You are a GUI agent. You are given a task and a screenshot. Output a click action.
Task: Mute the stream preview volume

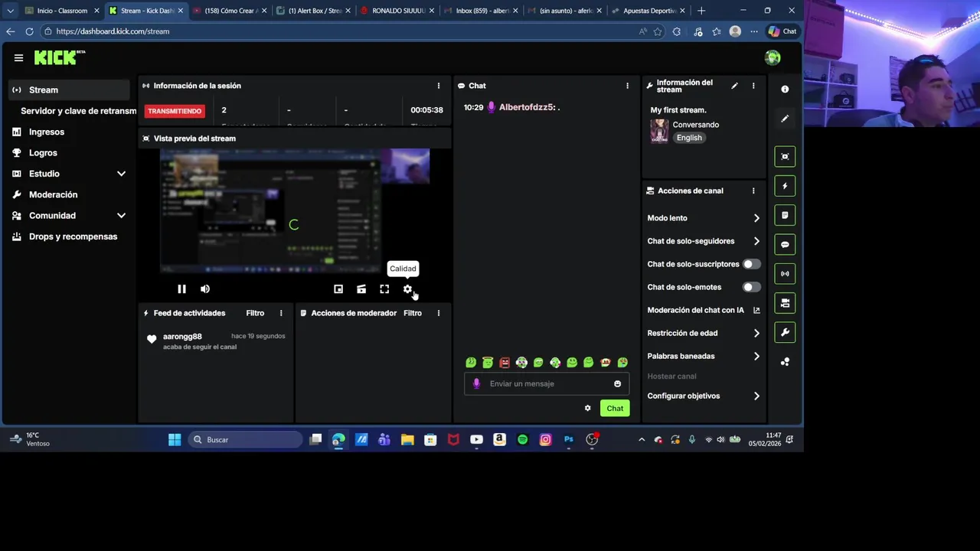point(205,289)
